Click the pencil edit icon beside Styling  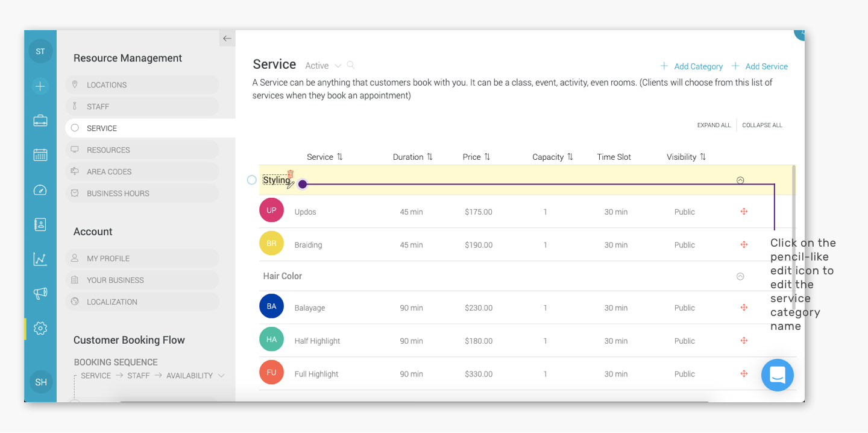[x=291, y=185]
